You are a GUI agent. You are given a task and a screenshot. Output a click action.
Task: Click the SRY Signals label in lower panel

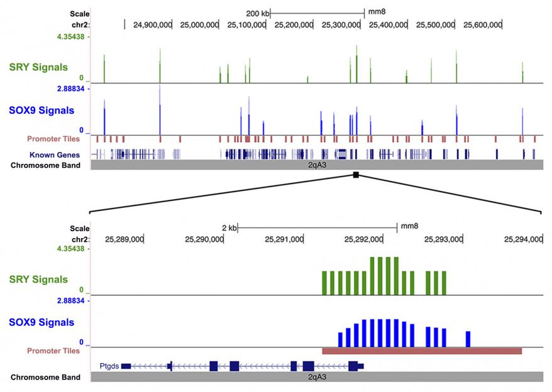point(38,279)
